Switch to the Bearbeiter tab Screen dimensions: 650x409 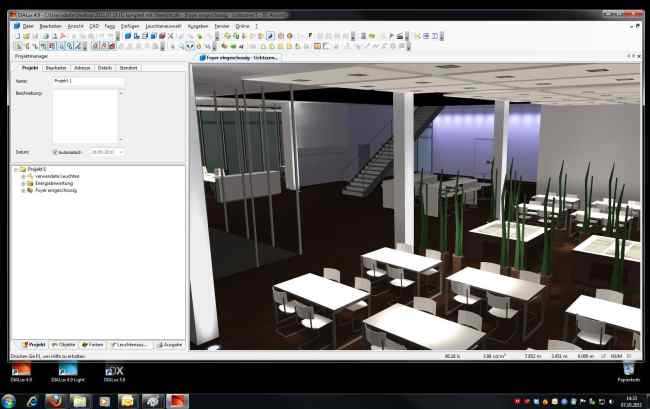point(56,68)
